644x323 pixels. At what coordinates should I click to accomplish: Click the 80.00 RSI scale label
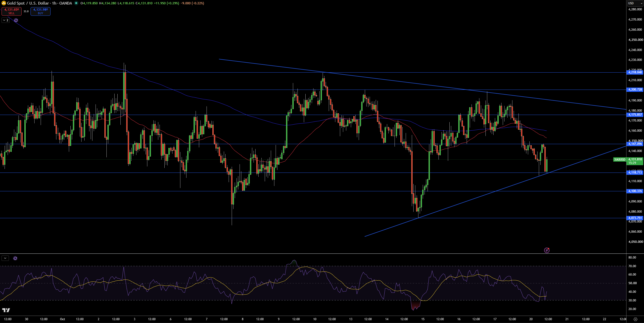pos(632,258)
